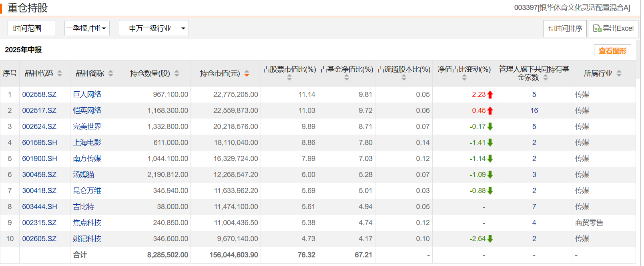
Task: Sort by 占基金净值比(%) column arrows
Action: coord(347,78)
